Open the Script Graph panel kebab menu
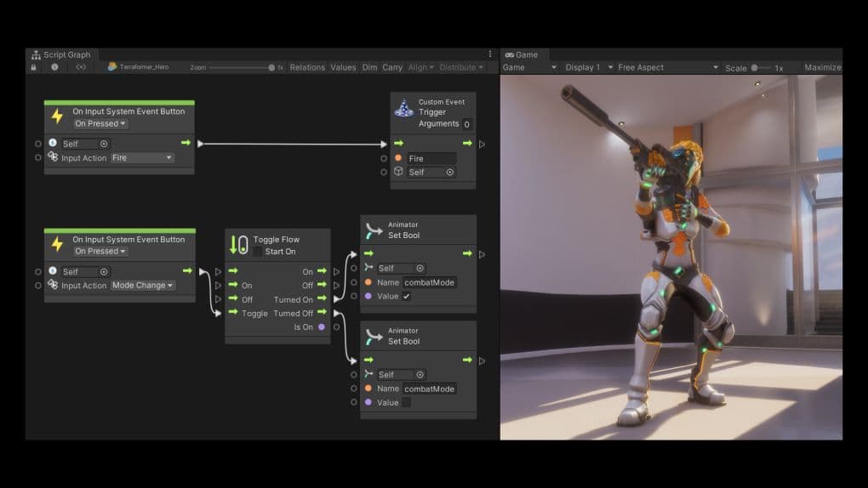The image size is (868, 488). [x=489, y=54]
